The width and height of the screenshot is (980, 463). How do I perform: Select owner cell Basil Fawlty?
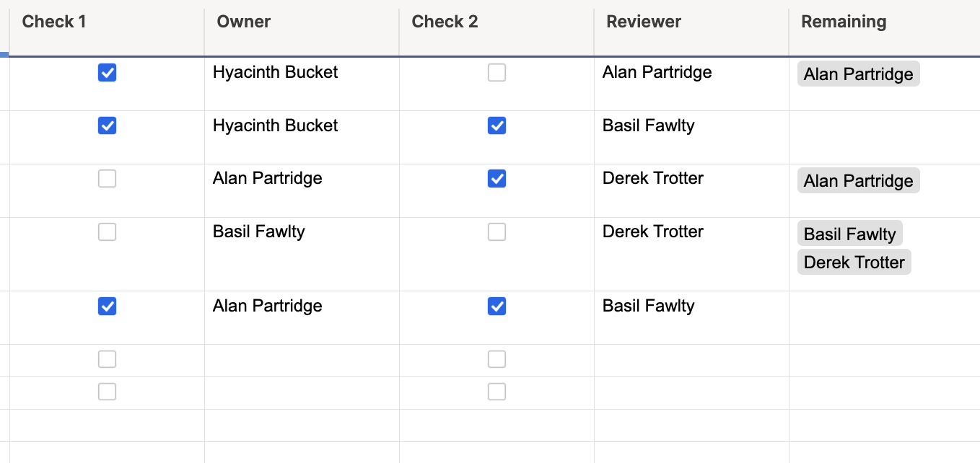tap(302, 254)
